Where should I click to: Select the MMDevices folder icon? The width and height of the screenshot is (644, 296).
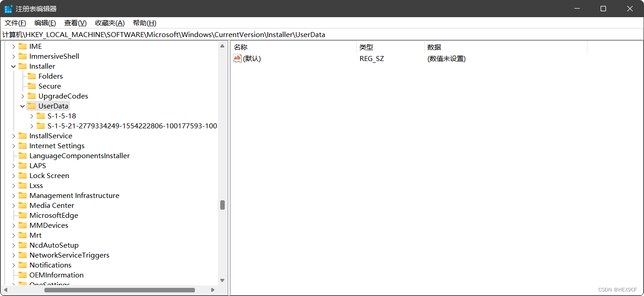[x=23, y=226]
